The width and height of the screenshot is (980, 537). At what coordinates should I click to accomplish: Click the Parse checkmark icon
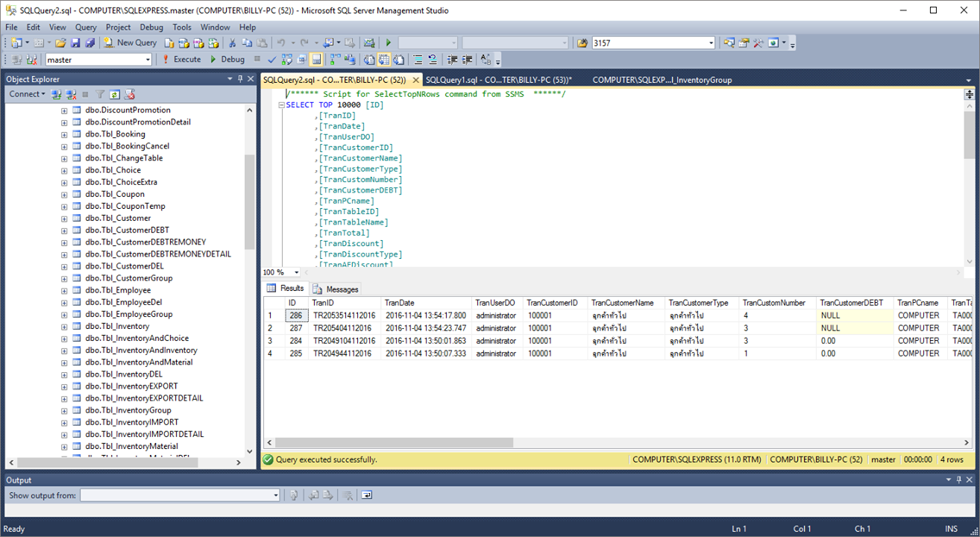(x=272, y=60)
